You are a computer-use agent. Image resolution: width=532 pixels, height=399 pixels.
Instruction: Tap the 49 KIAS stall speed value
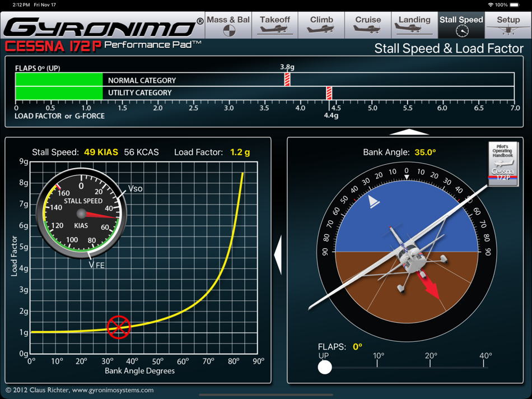101,152
